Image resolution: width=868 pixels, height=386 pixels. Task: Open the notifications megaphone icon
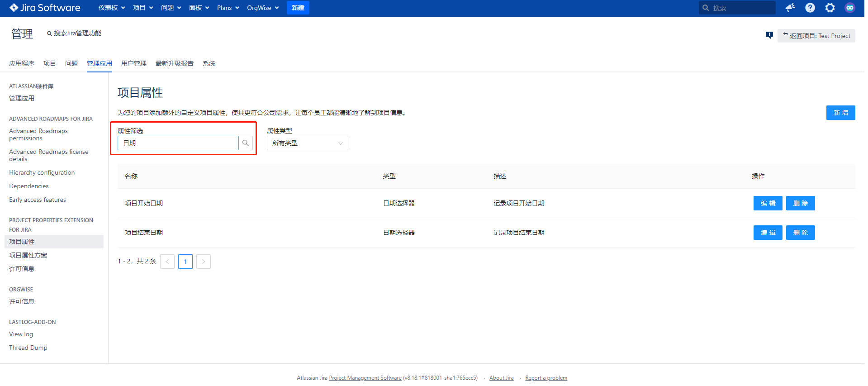tap(790, 8)
